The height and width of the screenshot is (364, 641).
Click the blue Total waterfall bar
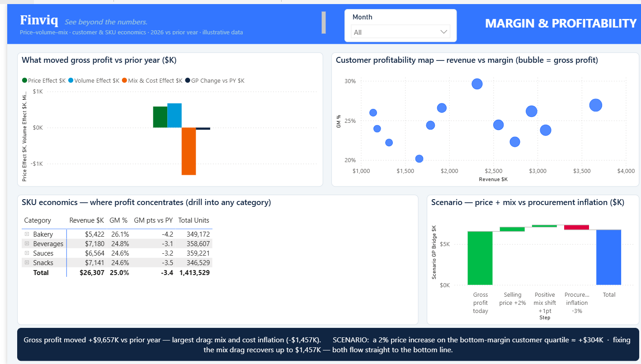(608, 257)
